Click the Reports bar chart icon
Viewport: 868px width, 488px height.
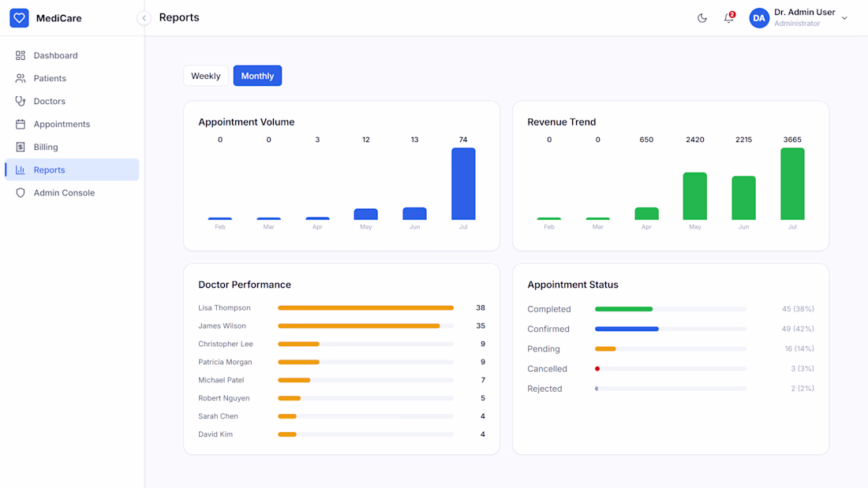pyautogui.click(x=21, y=169)
